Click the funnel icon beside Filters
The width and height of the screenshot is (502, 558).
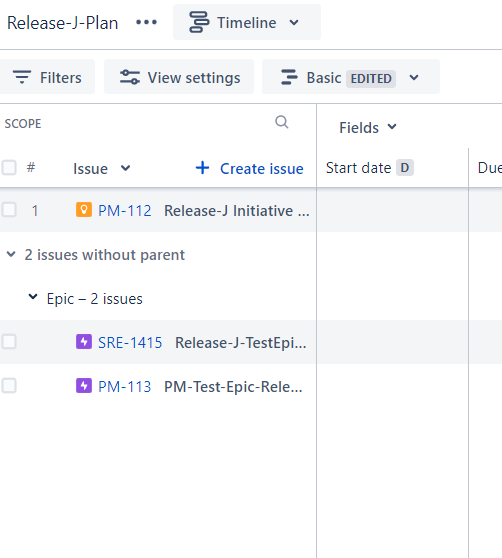tap(22, 77)
